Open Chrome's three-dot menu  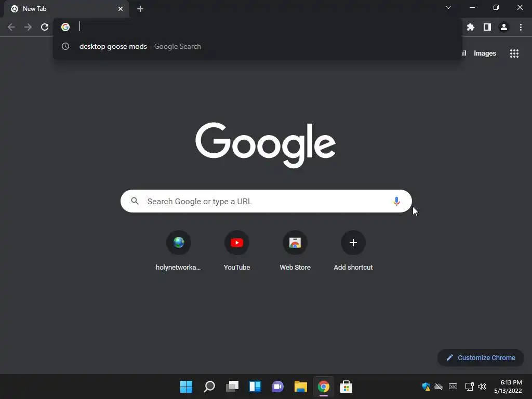tap(521, 27)
